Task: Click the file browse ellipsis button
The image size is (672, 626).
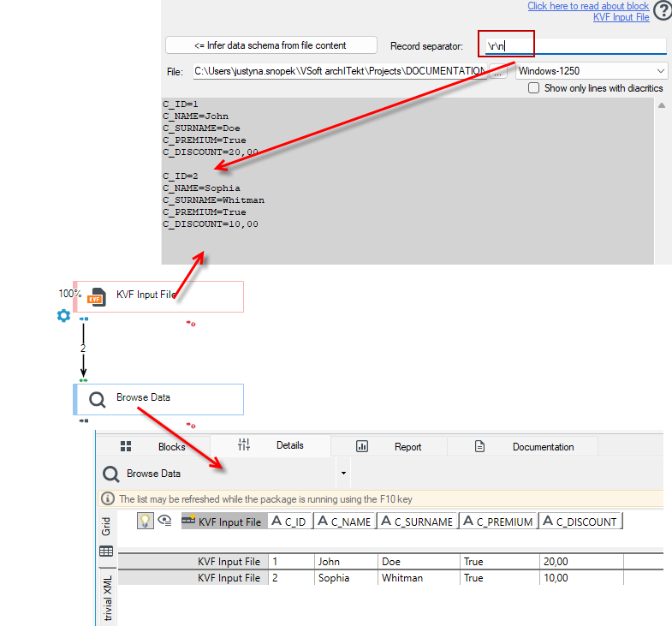Action: click(x=497, y=72)
